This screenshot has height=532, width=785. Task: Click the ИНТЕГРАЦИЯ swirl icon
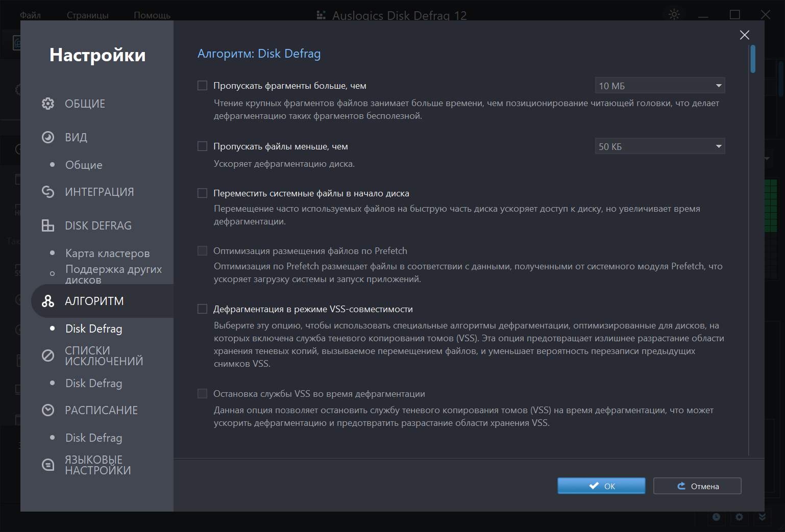pos(48,192)
